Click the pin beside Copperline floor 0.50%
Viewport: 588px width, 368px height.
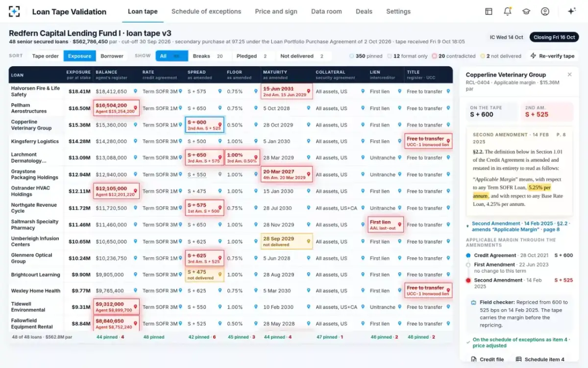pyautogui.click(x=256, y=125)
